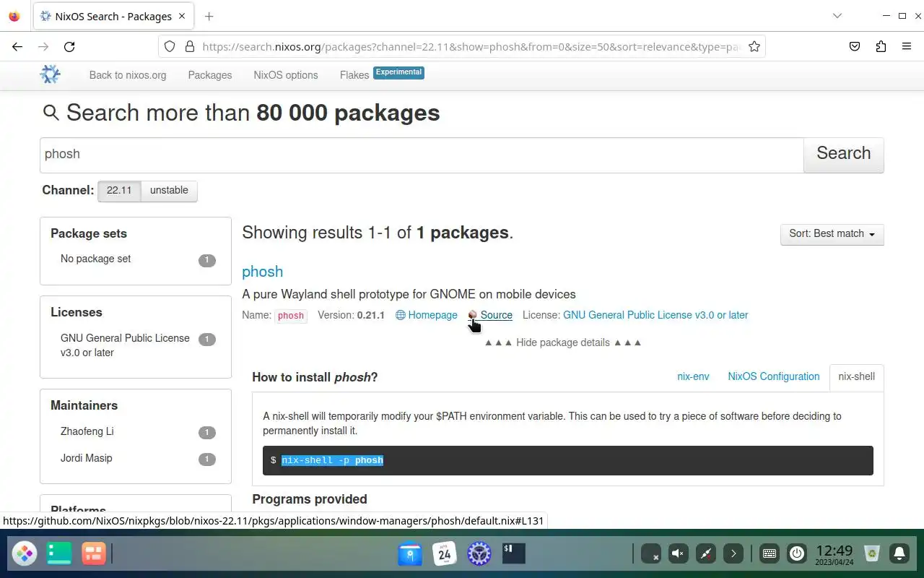Viewport: 924px width, 578px height.
Task: Reload the current page
Action: pos(69,46)
